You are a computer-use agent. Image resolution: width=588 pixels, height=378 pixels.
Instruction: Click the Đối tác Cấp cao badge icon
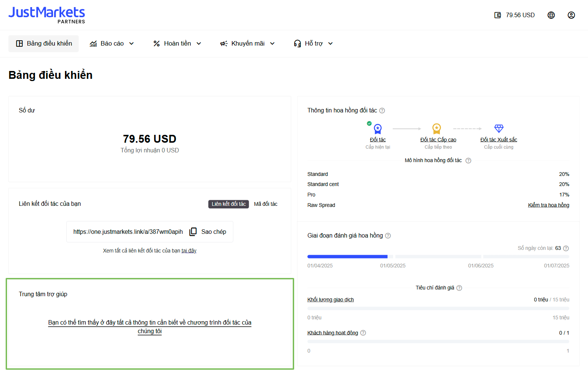[x=437, y=129]
